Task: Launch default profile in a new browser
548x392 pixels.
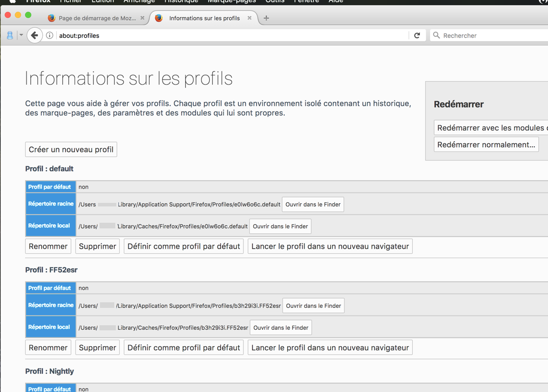Action: coord(330,246)
